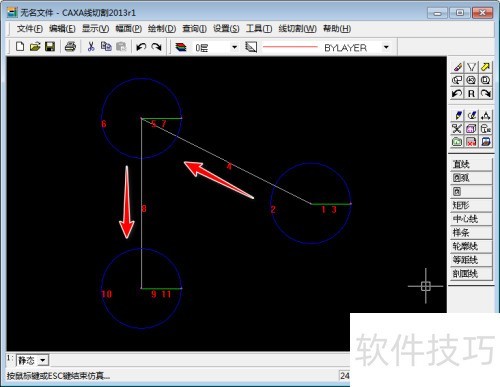Click the Cut scissors icon in top toolbar
Viewport: 500px width, 387px height.
91,47
